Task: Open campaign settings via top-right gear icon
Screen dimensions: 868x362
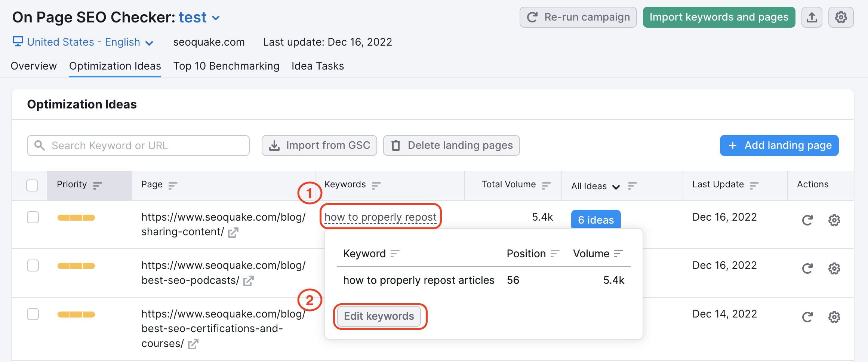Action: click(x=841, y=17)
